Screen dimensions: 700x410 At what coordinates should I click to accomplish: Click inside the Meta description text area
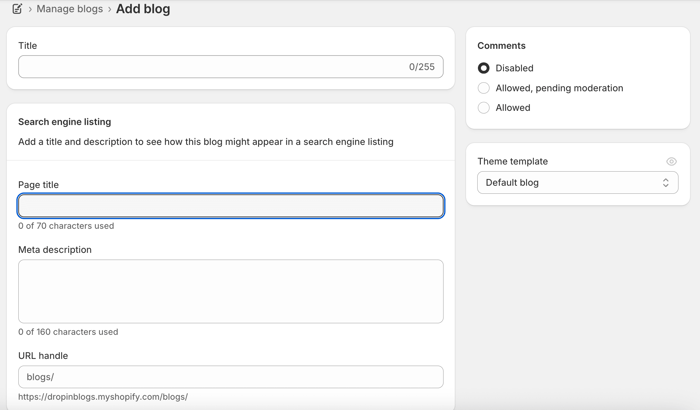pos(231,291)
